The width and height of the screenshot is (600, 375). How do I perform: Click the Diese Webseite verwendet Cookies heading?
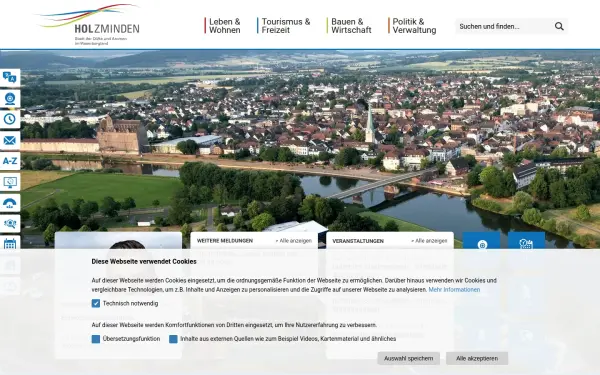(x=144, y=262)
